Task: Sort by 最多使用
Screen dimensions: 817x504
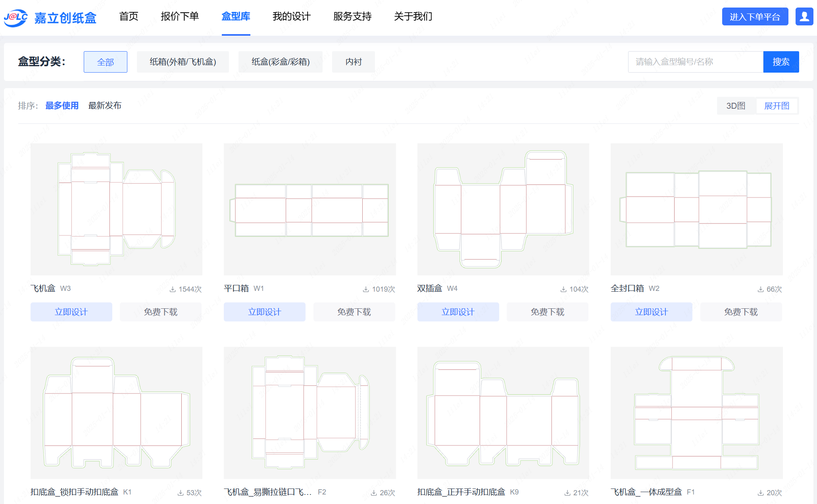Action: pyautogui.click(x=62, y=106)
